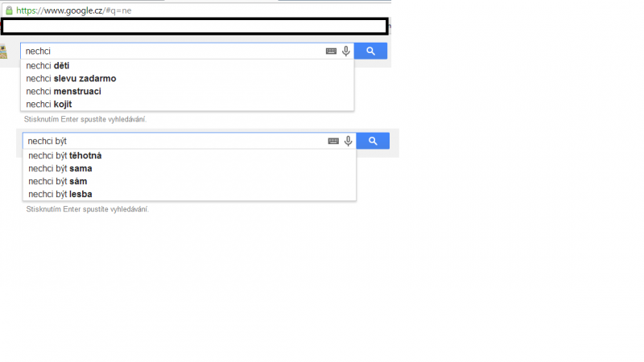644x362 pixels.
Task: Open virtual keyboard in 'nechci být' search box
Action: tap(333, 142)
